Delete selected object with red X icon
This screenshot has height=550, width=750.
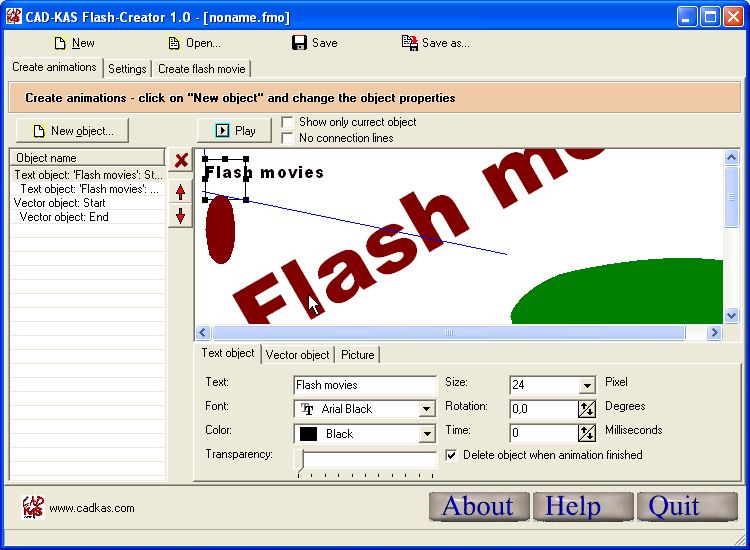[x=181, y=160]
